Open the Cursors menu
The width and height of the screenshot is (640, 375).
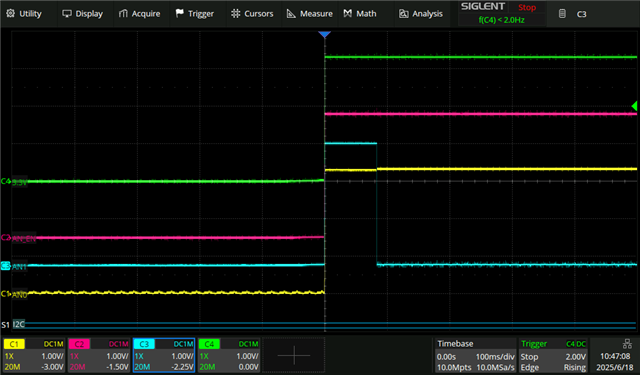252,13
